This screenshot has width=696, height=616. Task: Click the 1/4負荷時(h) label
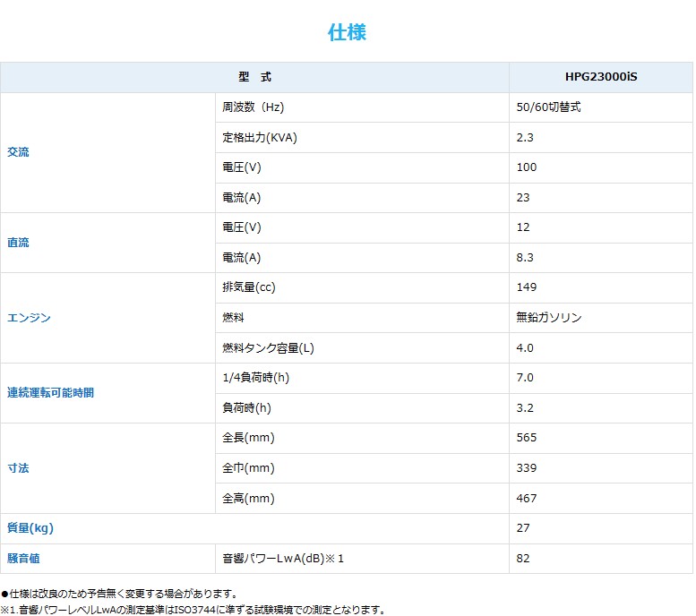255,378
